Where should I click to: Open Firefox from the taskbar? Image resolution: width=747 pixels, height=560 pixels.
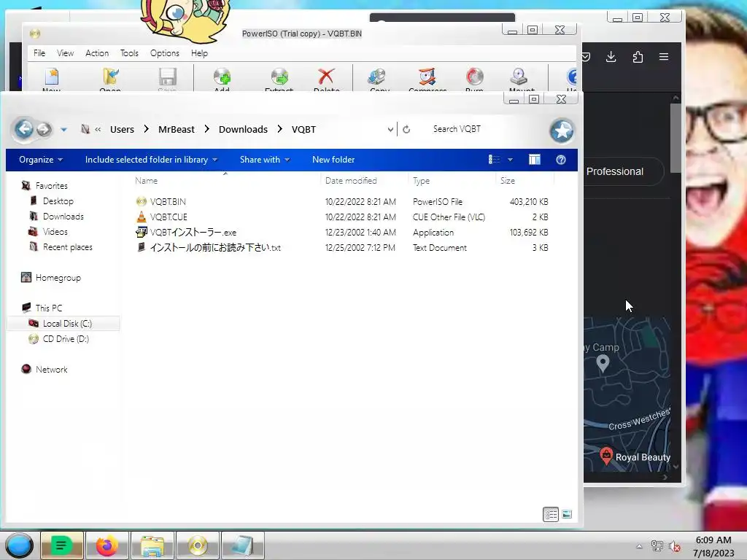coord(107,545)
